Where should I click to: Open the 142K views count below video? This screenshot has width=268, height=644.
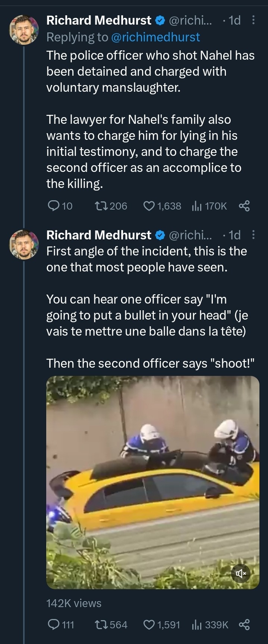[x=74, y=603]
